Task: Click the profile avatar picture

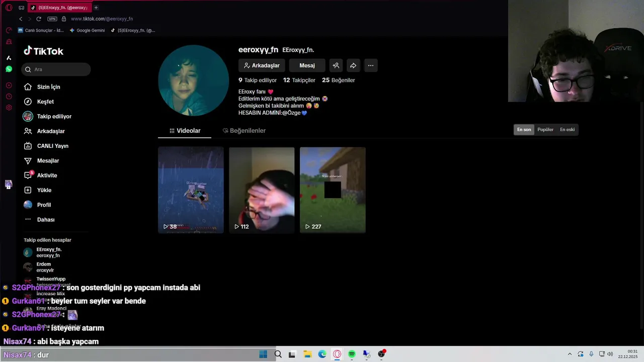Action: click(x=193, y=80)
